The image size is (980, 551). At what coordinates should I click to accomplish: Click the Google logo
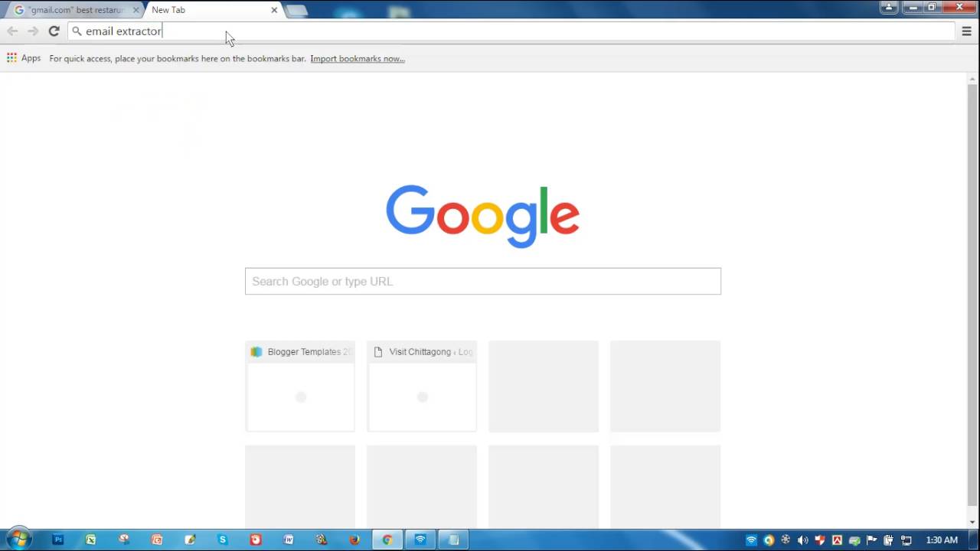coord(482,217)
